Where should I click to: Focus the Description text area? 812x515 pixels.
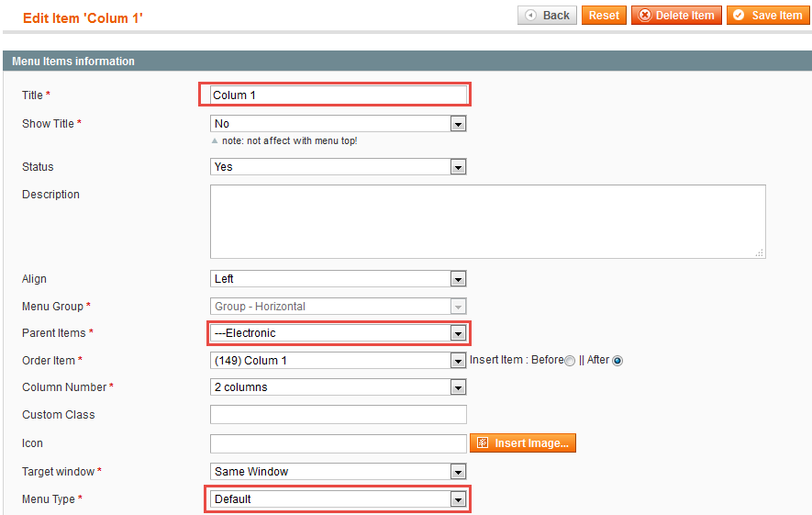tap(488, 222)
